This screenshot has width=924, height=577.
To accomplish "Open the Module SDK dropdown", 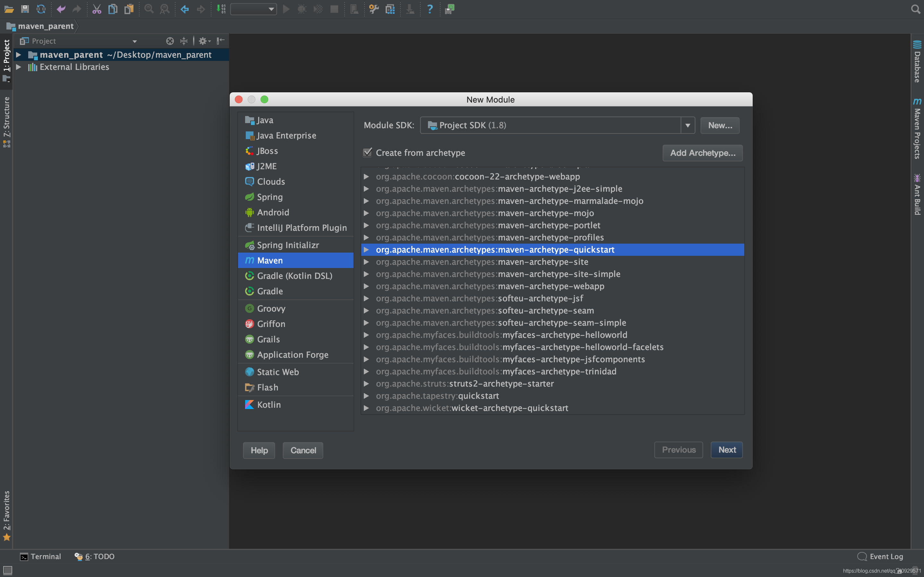I will tap(687, 125).
